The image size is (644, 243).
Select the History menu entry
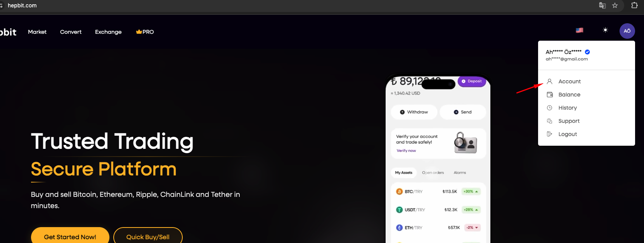pyautogui.click(x=568, y=108)
